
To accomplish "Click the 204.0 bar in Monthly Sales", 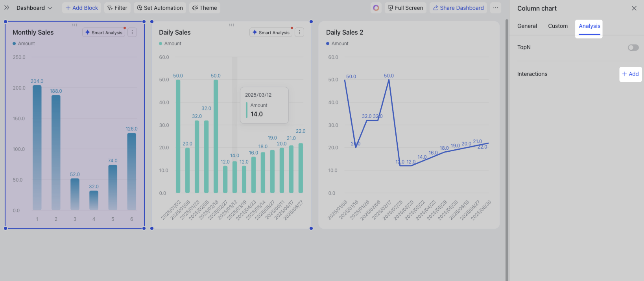I will pyautogui.click(x=37, y=147).
